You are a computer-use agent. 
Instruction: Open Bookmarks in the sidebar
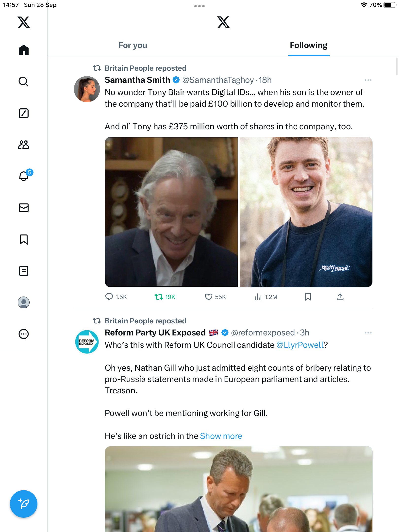[x=24, y=239]
